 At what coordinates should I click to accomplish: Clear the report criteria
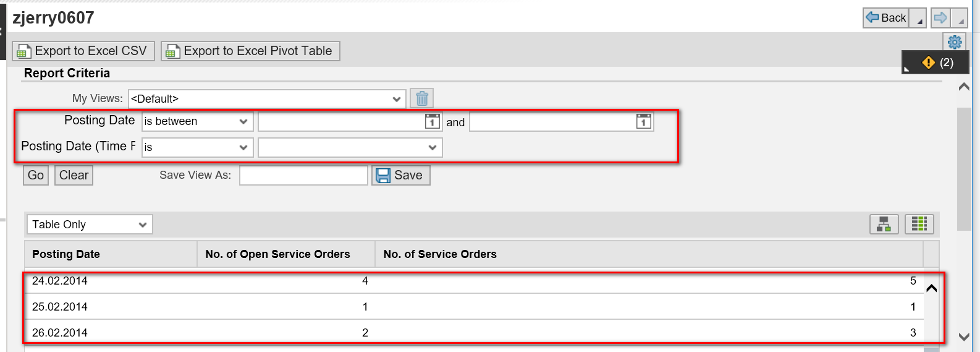74,175
